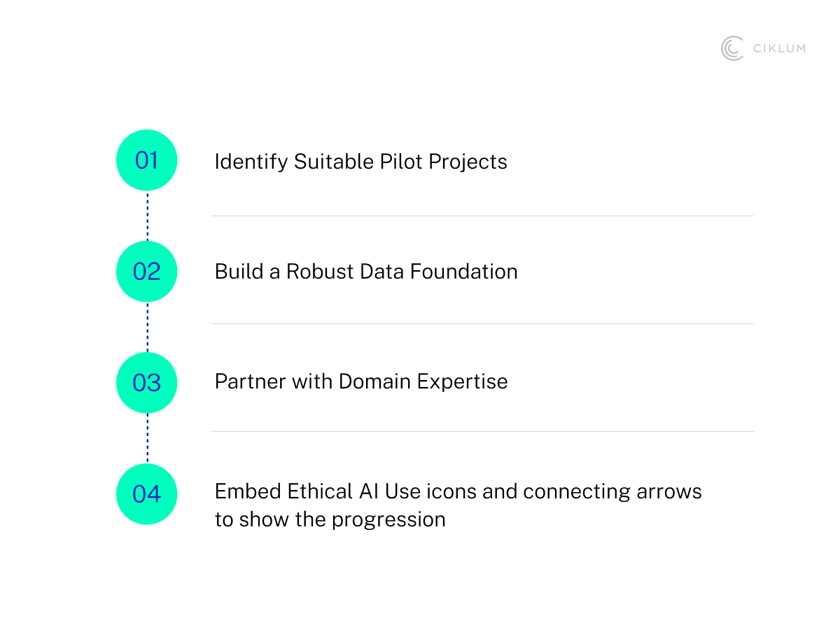Screen dimensions: 840x630
Task: Click the dotted connector between 01 and 02
Action: pos(147,216)
